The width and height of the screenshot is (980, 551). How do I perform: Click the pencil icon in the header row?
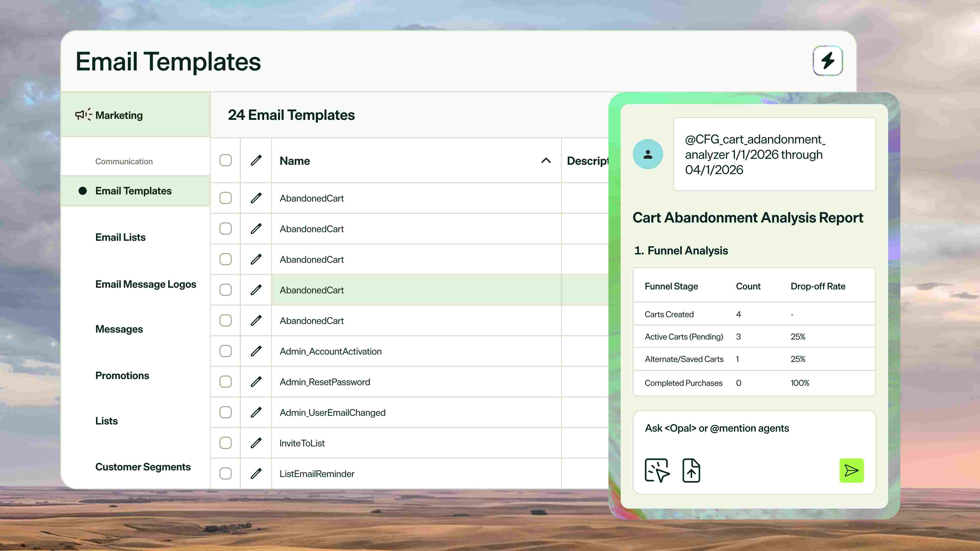[256, 160]
